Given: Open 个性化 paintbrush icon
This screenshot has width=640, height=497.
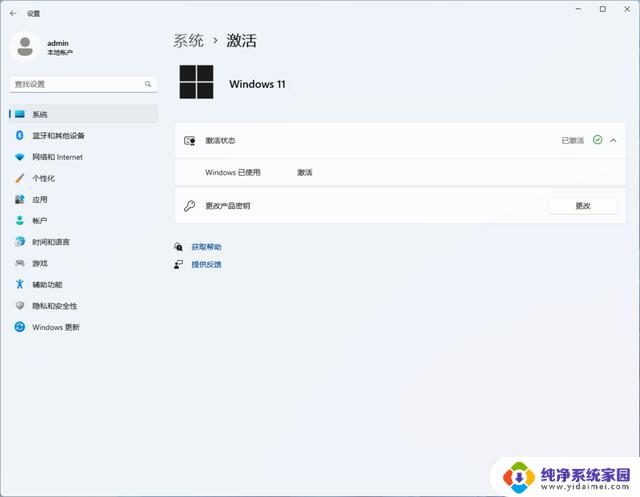Looking at the screenshot, I should 20,178.
